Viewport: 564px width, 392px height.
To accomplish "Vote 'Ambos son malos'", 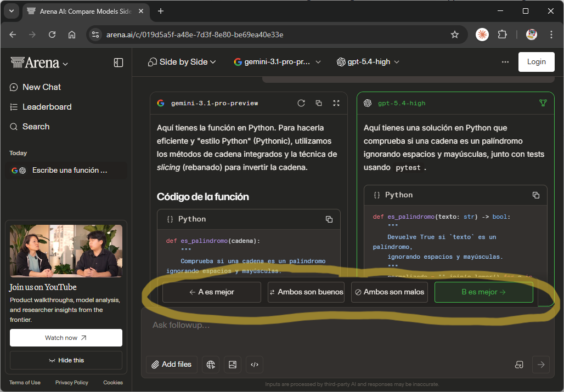I will coord(390,292).
